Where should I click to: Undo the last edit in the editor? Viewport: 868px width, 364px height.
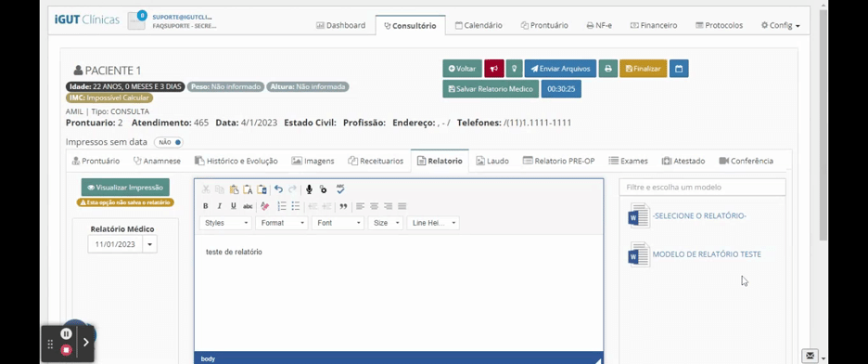(x=278, y=189)
